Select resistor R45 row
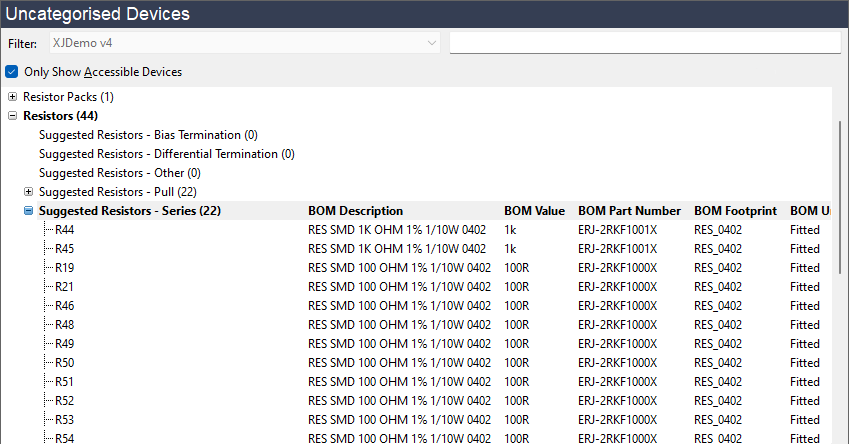The width and height of the screenshot is (849, 444). (x=65, y=249)
